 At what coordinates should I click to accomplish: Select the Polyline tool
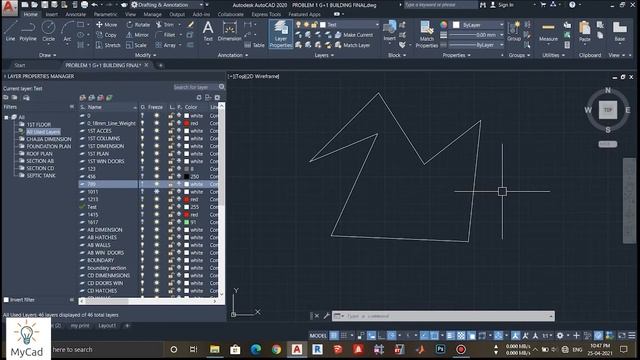click(x=28, y=31)
